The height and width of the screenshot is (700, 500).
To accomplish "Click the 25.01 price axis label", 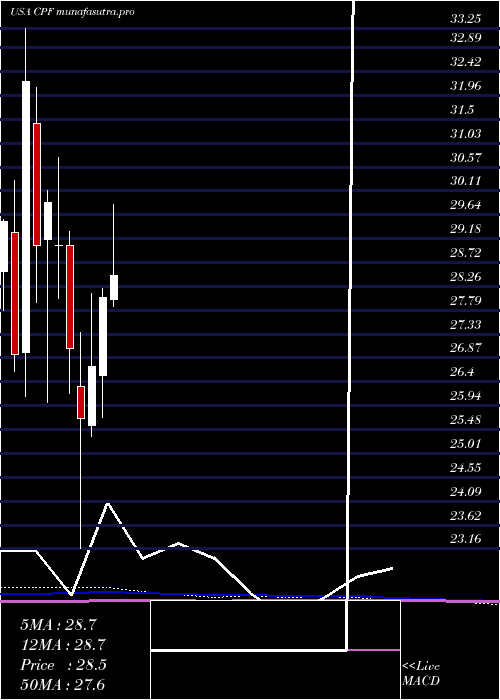I will pos(465,444).
